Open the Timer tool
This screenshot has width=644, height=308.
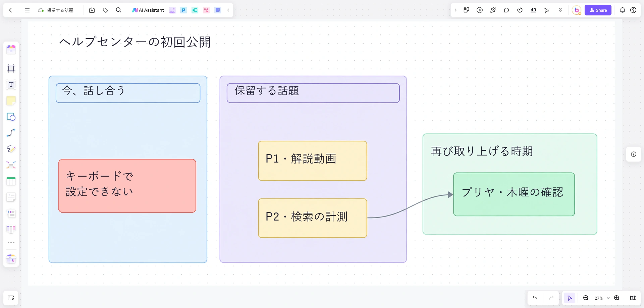(x=520, y=10)
